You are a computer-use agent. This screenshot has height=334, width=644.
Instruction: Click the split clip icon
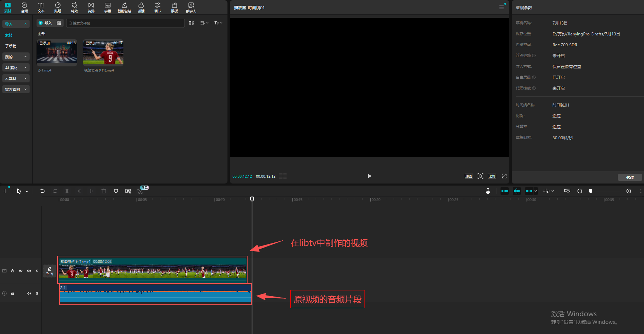[67, 191]
